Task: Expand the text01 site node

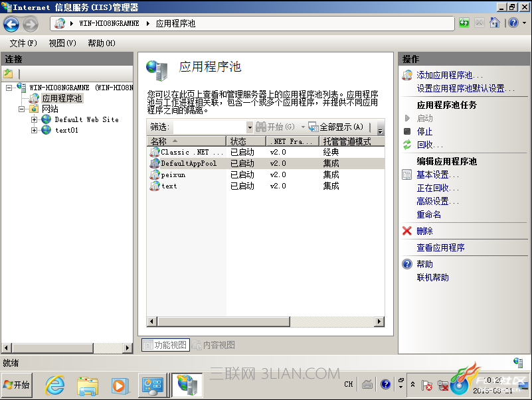Action: (34, 130)
